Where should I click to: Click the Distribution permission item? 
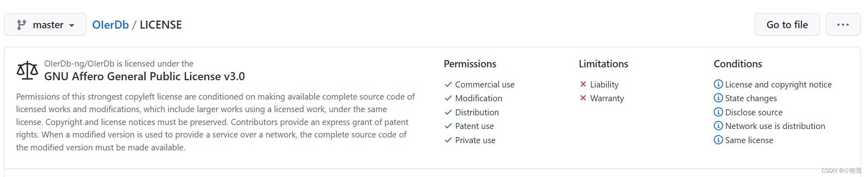click(x=477, y=112)
